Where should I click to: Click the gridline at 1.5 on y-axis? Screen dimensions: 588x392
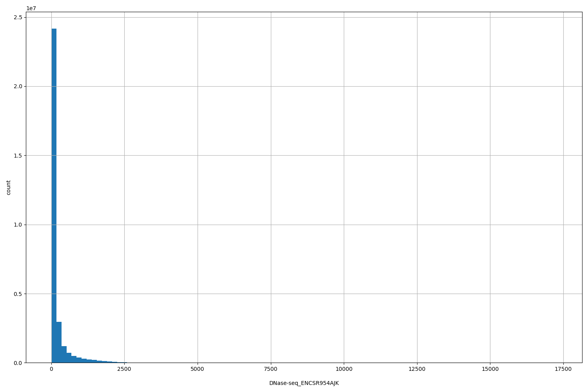coord(274,155)
